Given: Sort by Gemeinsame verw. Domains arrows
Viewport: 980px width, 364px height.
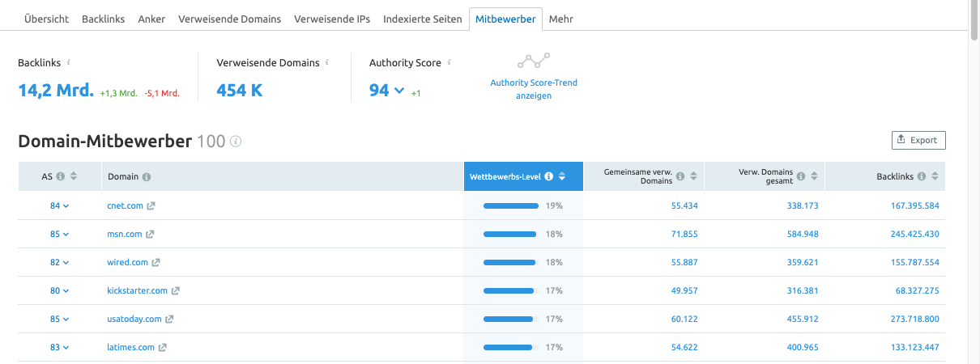Looking at the screenshot, I should (693, 176).
